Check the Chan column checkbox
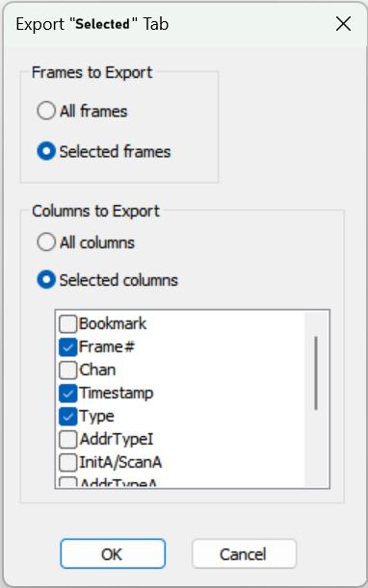Viewport: 368px width, 588px height. click(68, 371)
